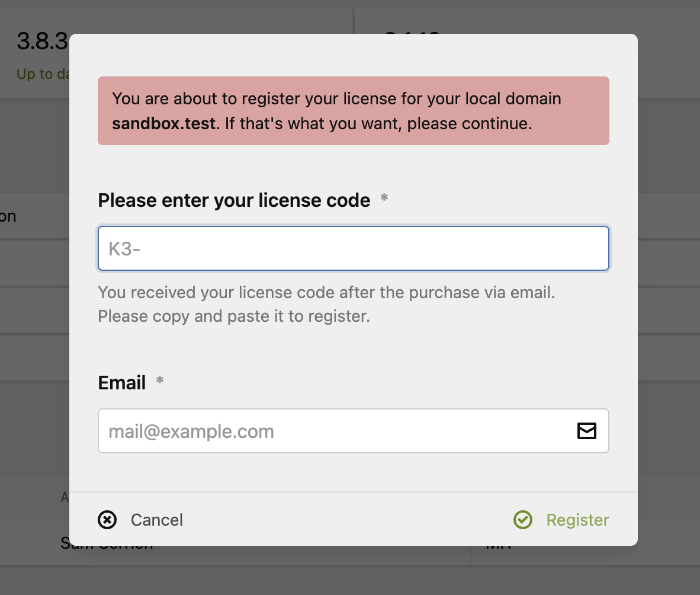Select the Register action

point(577,520)
